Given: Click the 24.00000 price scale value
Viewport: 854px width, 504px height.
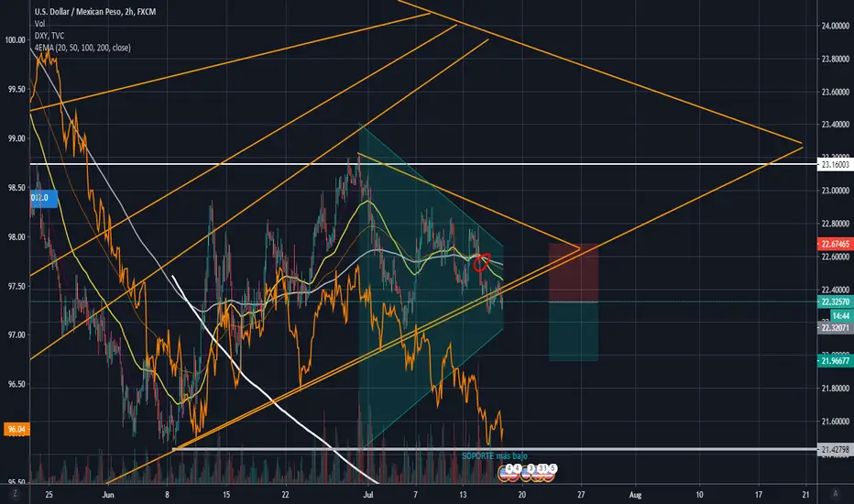Looking at the screenshot, I should pyautogui.click(x=836, y=26).
